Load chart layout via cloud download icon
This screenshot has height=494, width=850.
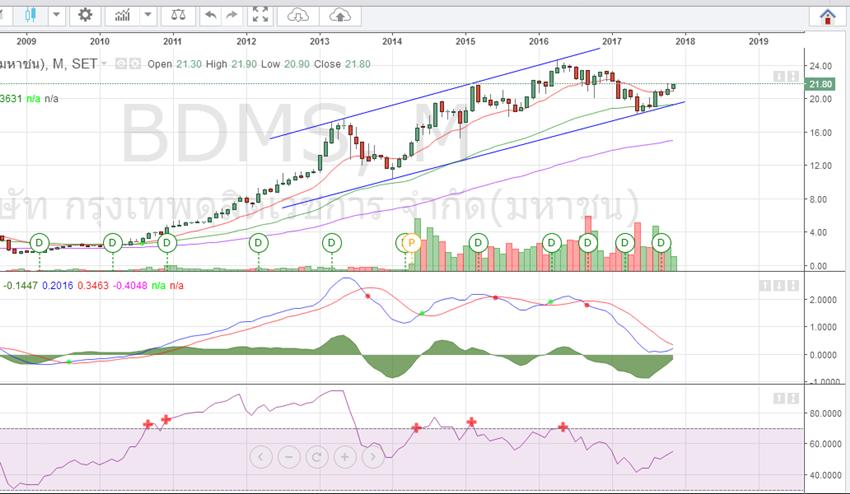pyautogui.click(x=298, y=15)
